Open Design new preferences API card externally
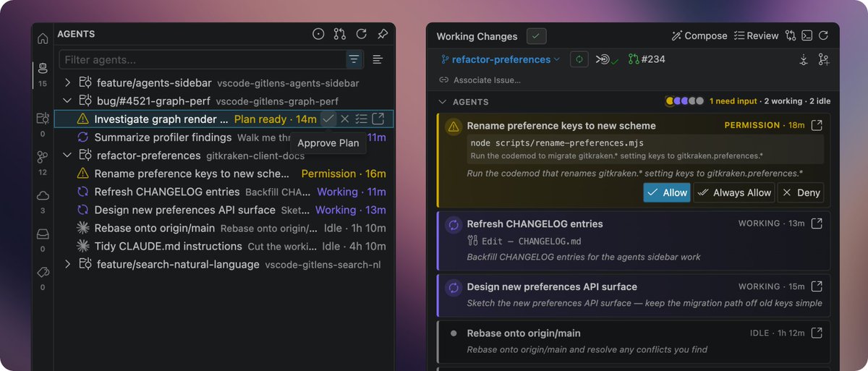 pyautogui.click(x=817, y=286)
